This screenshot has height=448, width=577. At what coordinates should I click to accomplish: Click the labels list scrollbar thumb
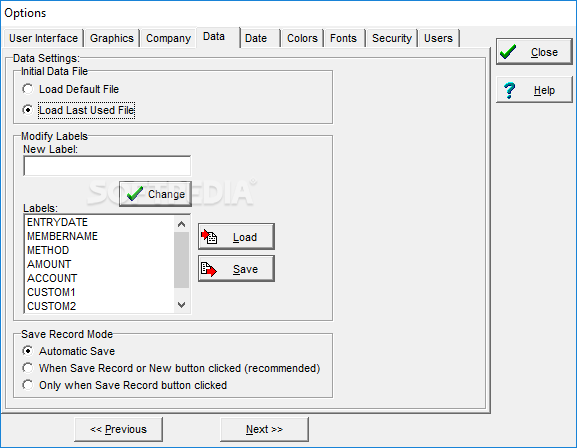coord(181,260)
